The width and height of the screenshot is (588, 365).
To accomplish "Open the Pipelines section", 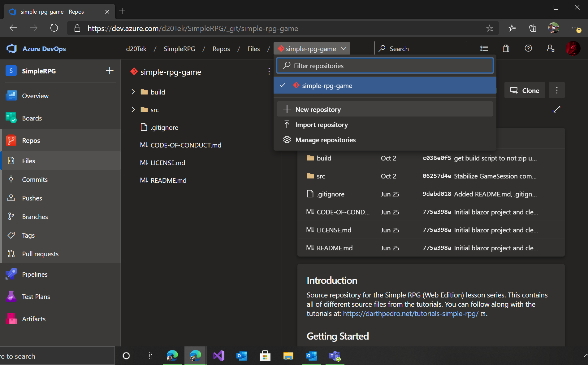I will coord(34,274).
